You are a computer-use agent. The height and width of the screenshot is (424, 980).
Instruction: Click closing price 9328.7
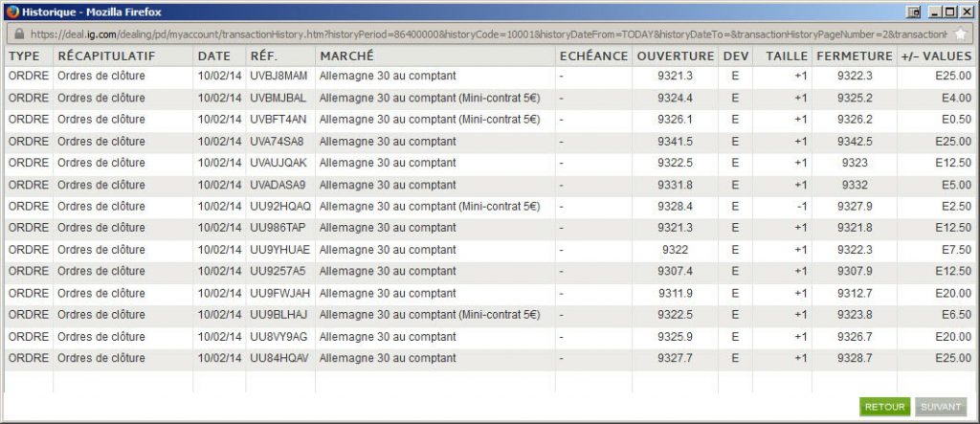(855, 358)
